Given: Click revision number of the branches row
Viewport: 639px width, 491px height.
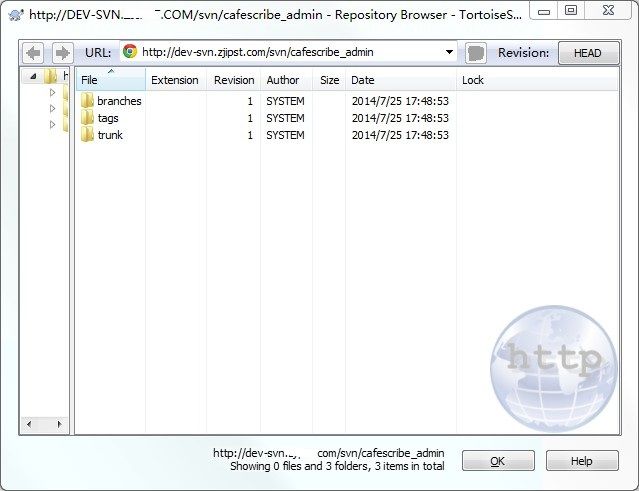Looking at the screenshot, I should (x=250, y=101).
